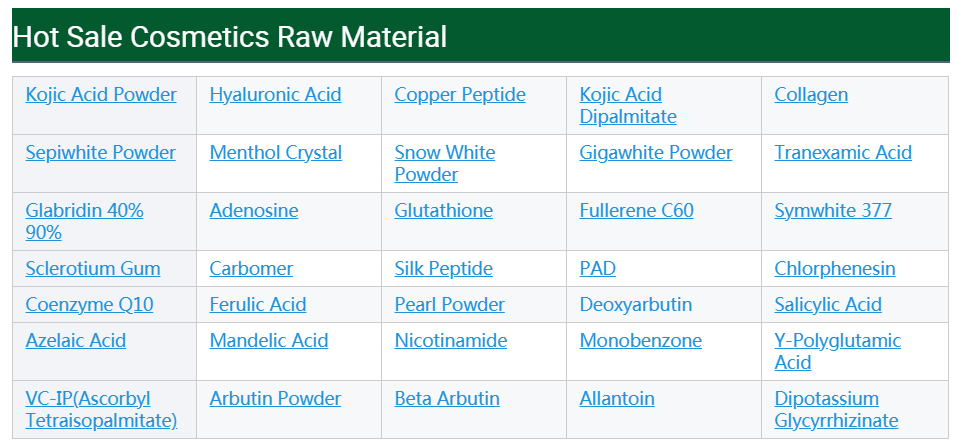Open the Coenzyme Q10 link
Viewport: 958px width, 448px height.
click(x=89, y=305)
